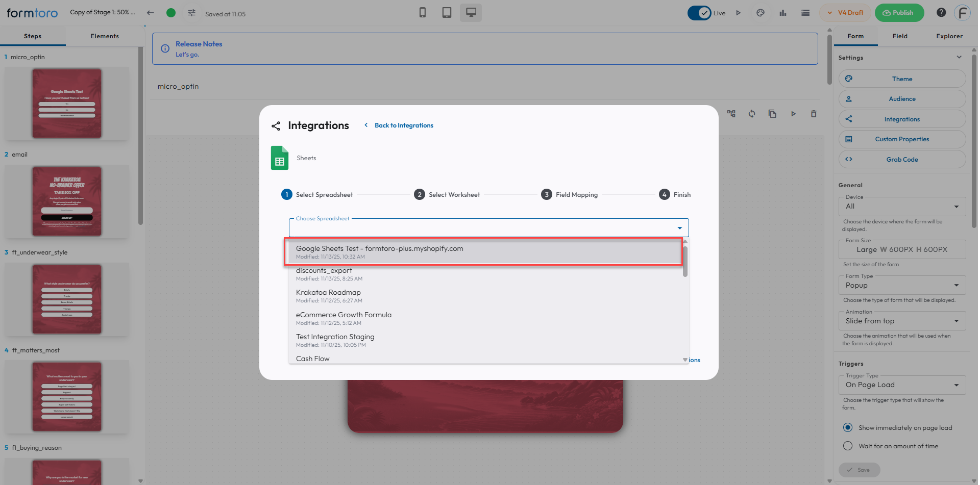Click step 3 Field Mapping
980x485 pixels.
click(x=570, y=195)
